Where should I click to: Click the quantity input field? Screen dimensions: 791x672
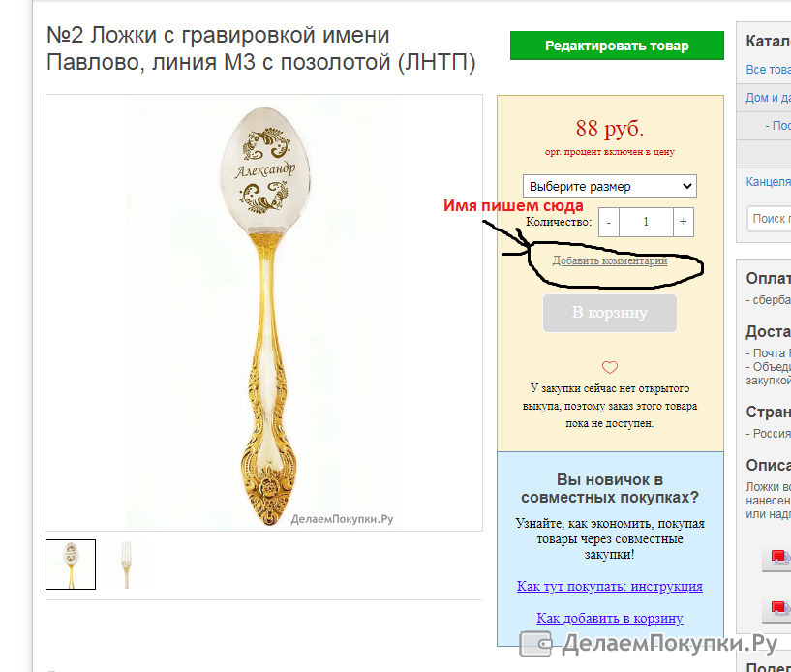646,222
